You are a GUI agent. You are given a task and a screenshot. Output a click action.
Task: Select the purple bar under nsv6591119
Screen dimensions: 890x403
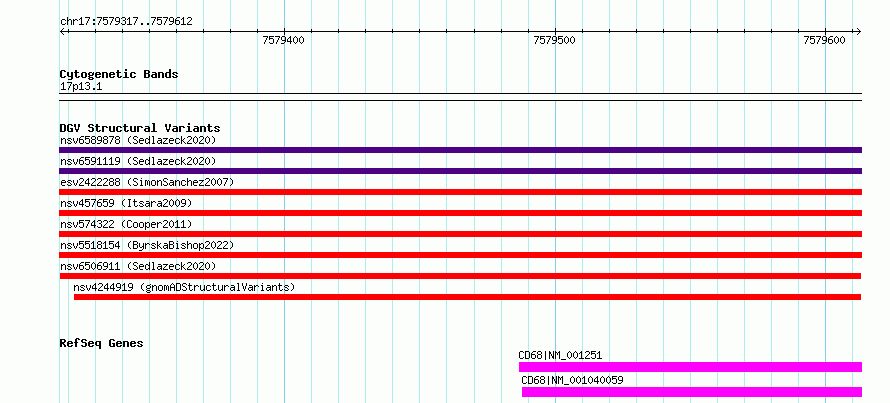460,171
